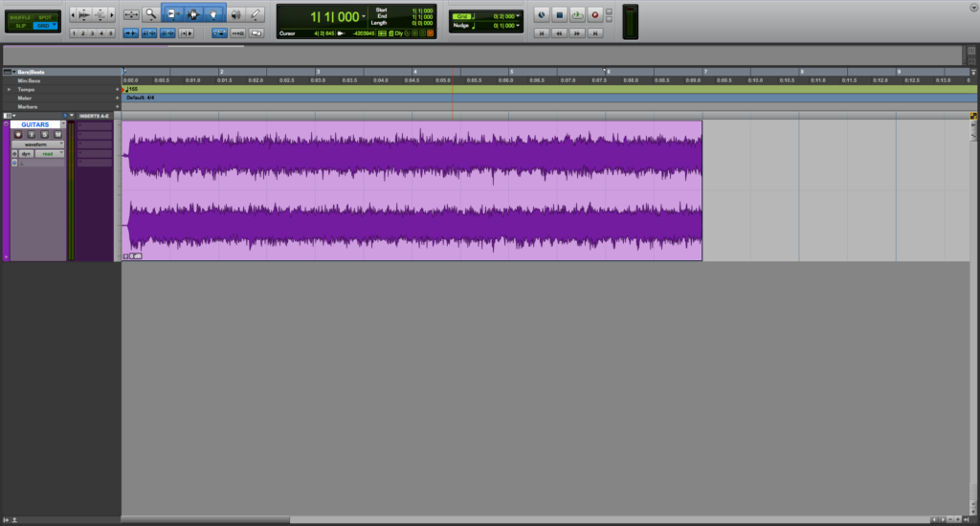Open the Edit window view selector
Screen dimensions: 980x526
pos(10,116)
